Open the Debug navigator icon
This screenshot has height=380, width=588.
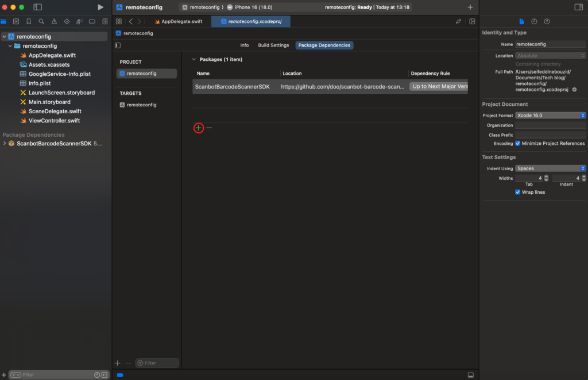point(80,21)
